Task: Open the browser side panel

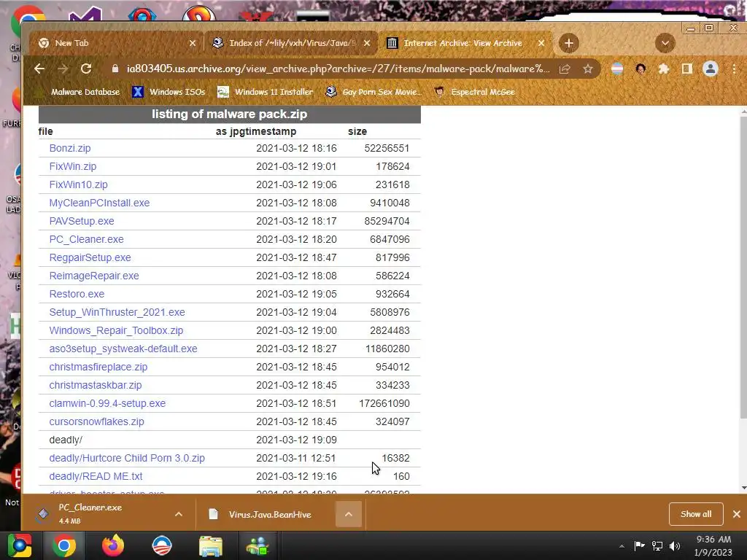Action: pyautogui.click(x=687, y=69)
